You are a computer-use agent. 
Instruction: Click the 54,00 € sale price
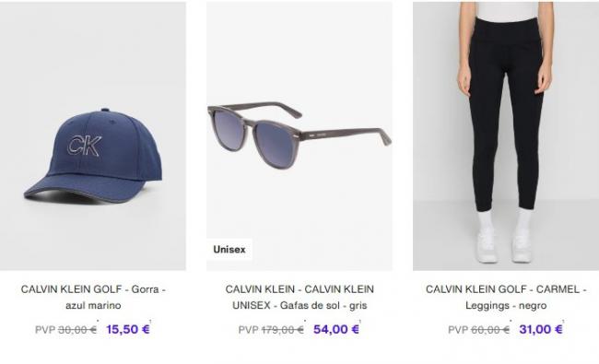click(336, 329)
